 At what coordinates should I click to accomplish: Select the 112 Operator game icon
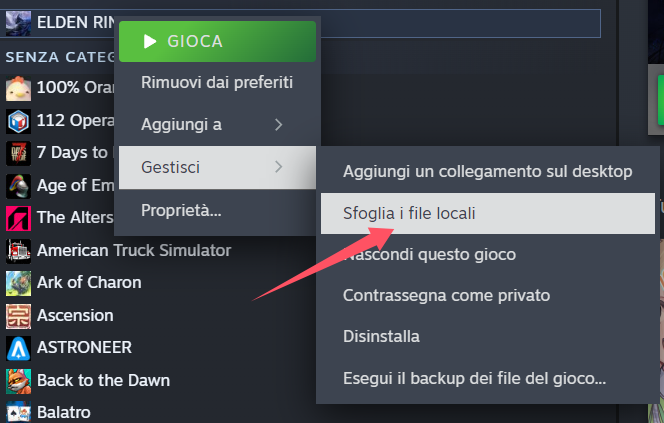[x=18, y=121]
